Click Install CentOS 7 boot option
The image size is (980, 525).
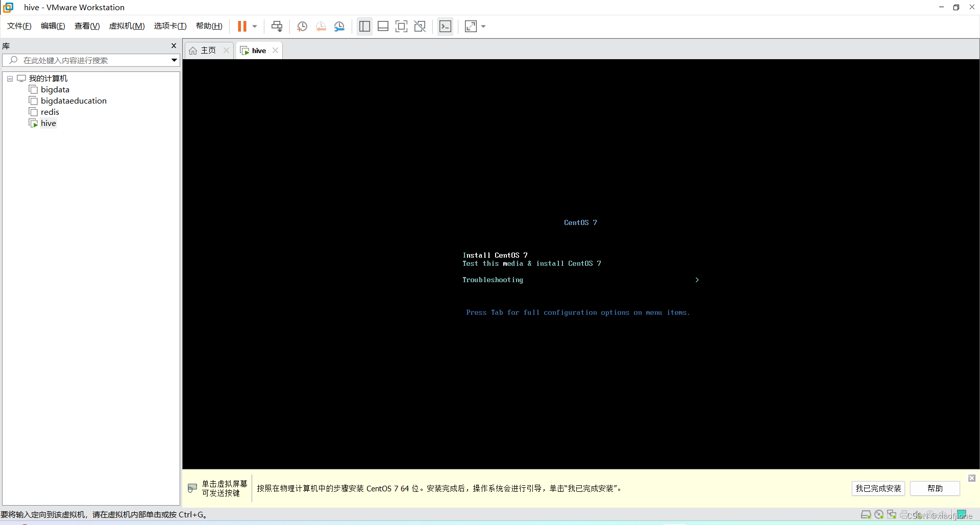coord(495,255)
